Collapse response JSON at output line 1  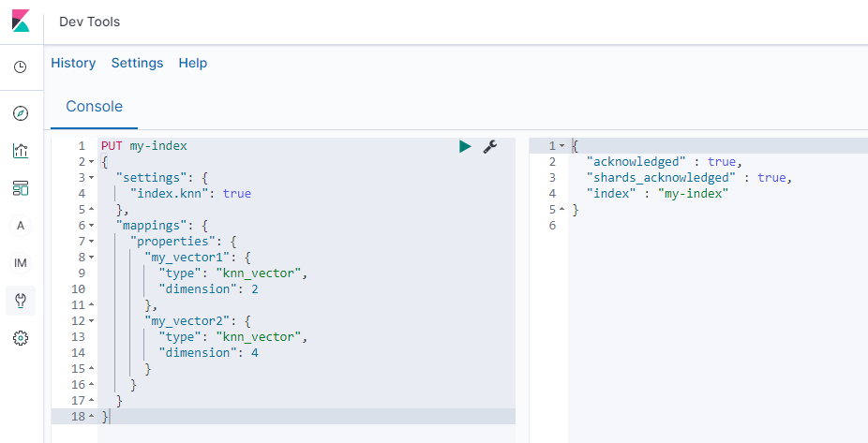tap(561, 146)
